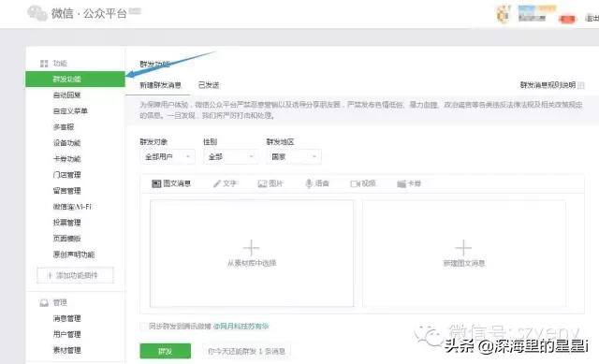Open 卡券功能 in the sidebar
Image resolution: width=599 pixels, height=364 pixels.
tap(66, 159)
